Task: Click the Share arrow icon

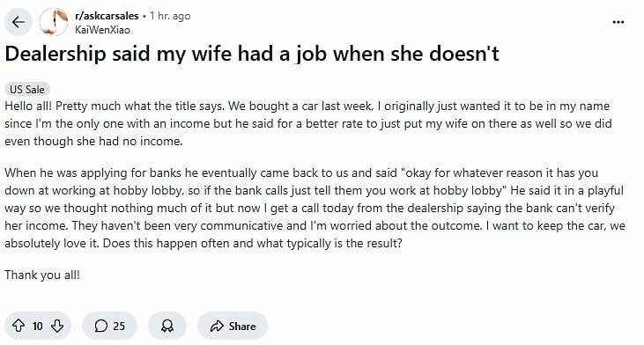Action: (217, 327)
